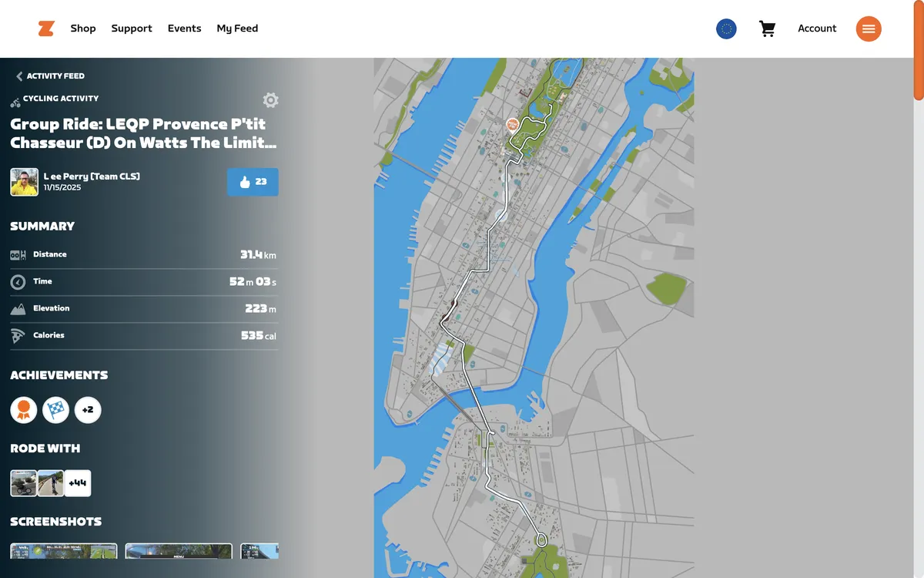The width and height of the screenshot is (924, 578).
Task: Click the Elevation mountain icon
Action: (x=18, y=309)
